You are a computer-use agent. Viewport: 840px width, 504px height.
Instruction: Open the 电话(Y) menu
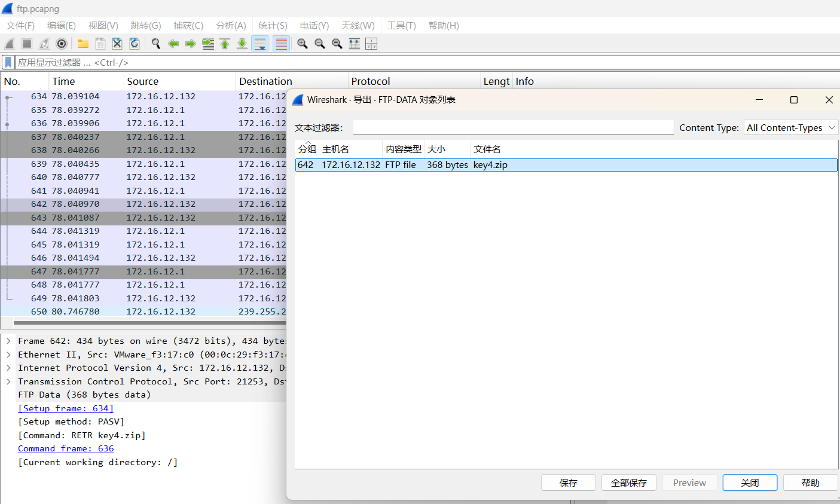[314, 26]
